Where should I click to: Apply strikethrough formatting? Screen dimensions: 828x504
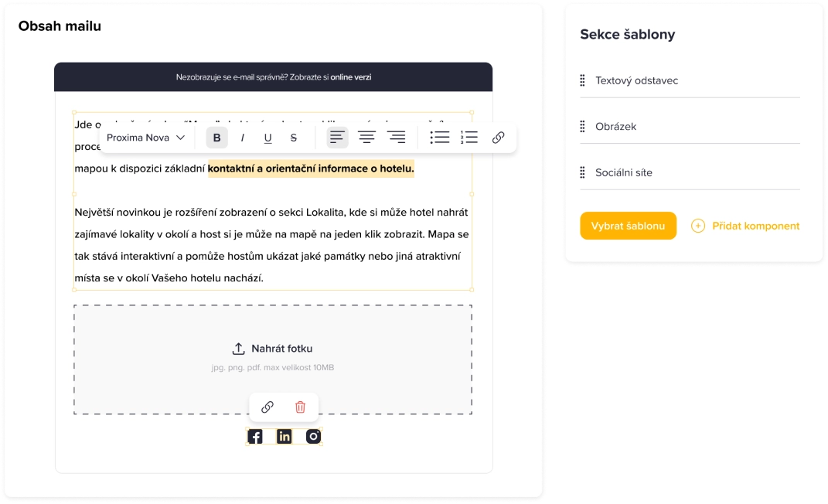pyautogui.click(x=293, y=138)
